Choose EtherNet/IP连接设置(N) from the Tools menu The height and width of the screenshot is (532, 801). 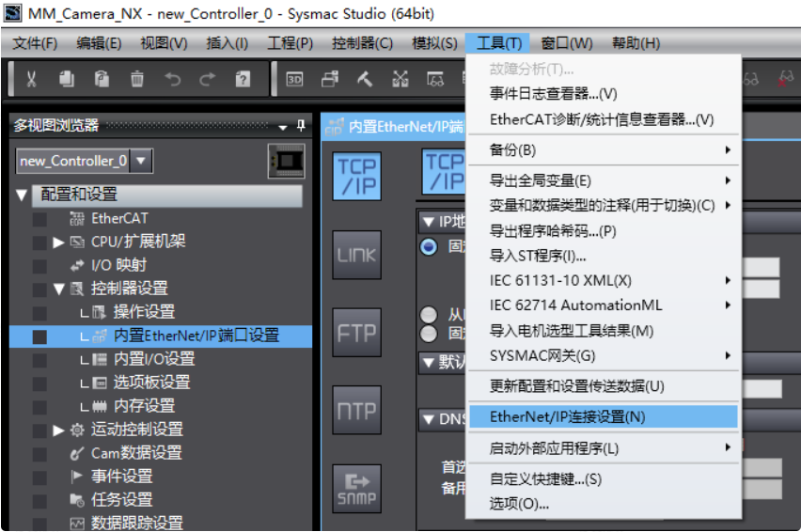point(604,417)
